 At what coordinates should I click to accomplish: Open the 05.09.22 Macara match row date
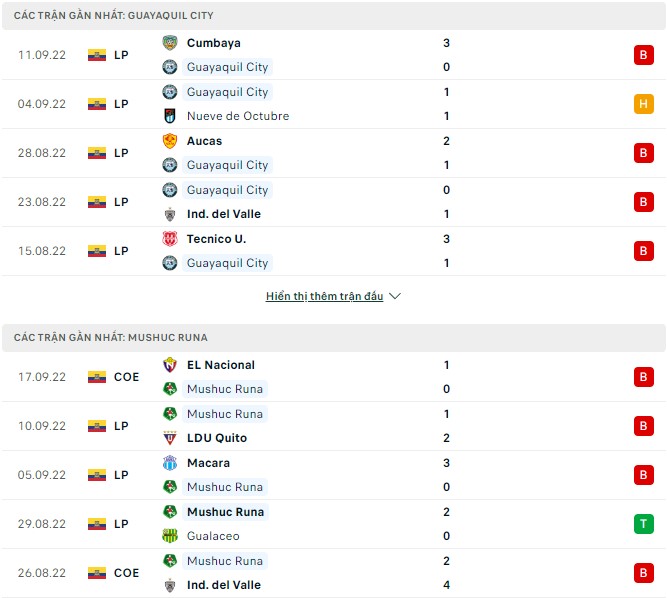[42, 475]
